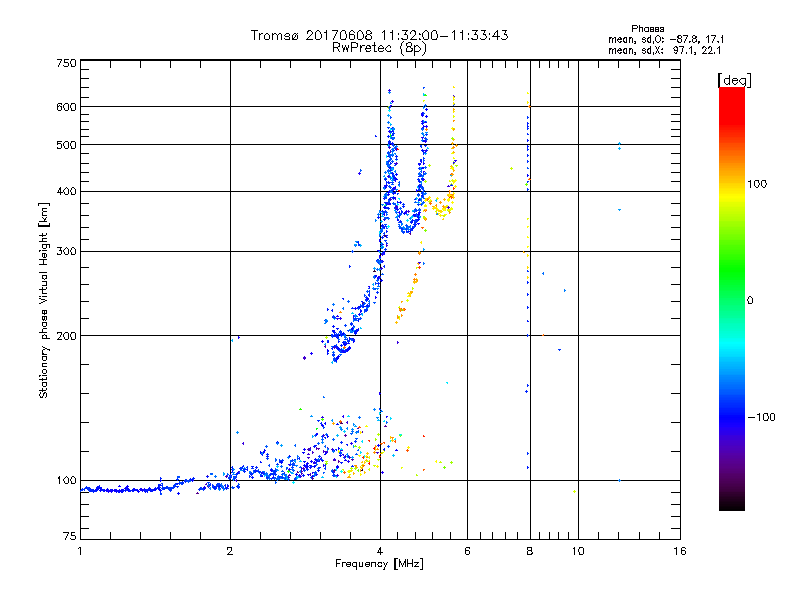This screenshot has height=600, width=800.
Task: Click the 'mean, sd,O: -87.8, 17.1' line
Action: tap(666, 39)
